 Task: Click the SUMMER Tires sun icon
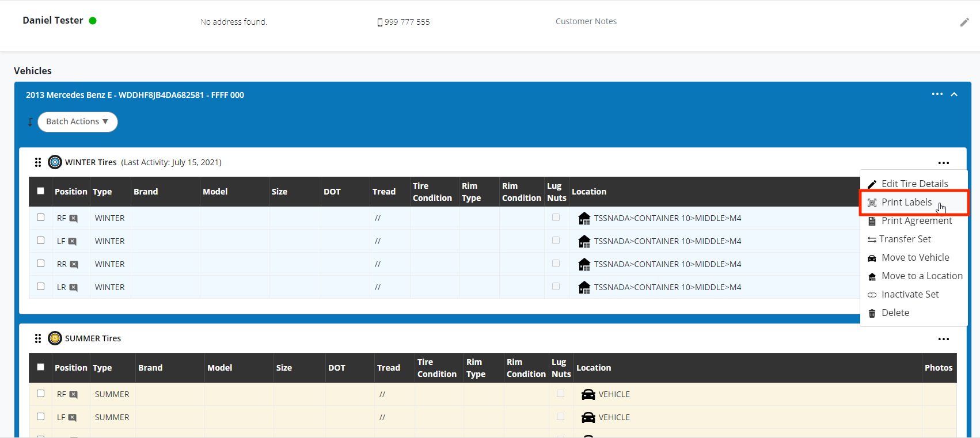point(55,338)
